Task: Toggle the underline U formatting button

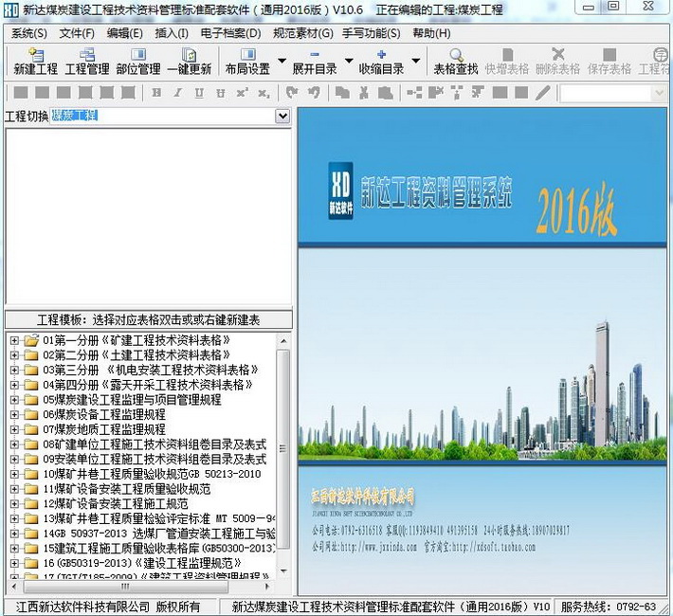Action: [x=198, y=93]
